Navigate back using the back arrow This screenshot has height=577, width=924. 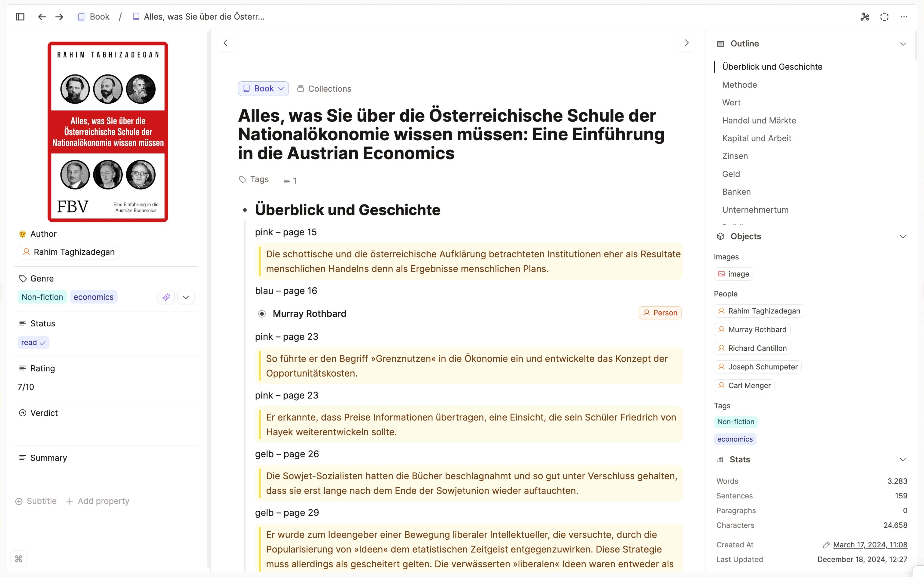pos(42,16)
